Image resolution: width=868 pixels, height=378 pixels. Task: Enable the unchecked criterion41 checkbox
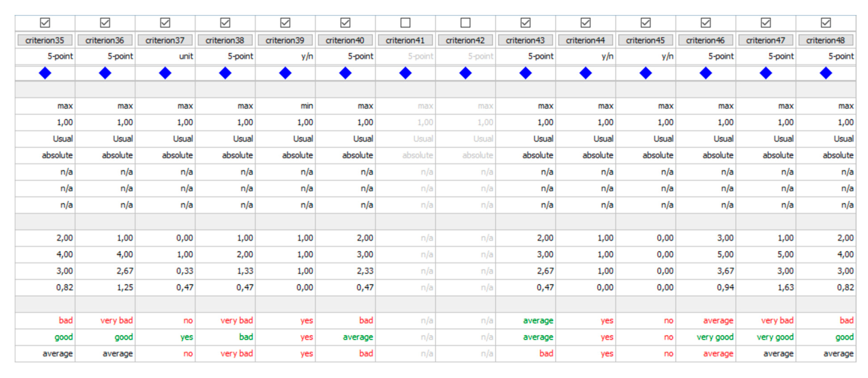(x=405, y=23)
